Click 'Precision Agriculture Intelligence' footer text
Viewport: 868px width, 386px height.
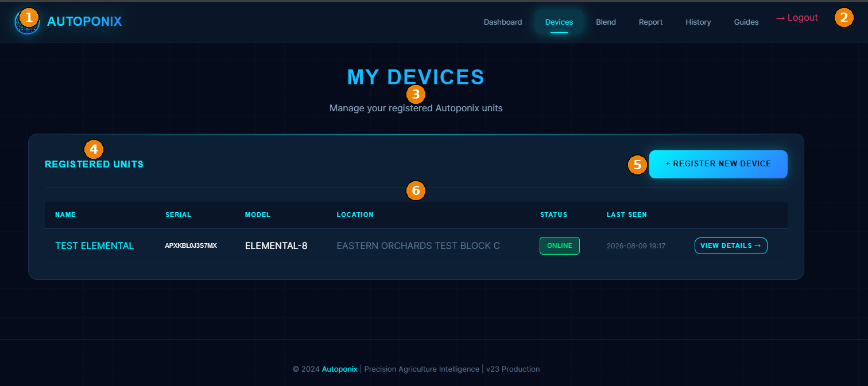422,369
